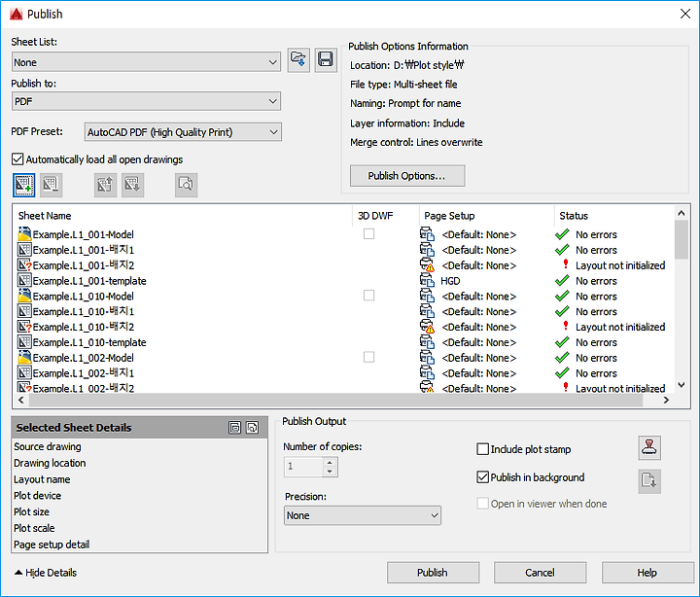
Task: Click the AutoCAD logo in title bar
Action: [x=17, y=14]
